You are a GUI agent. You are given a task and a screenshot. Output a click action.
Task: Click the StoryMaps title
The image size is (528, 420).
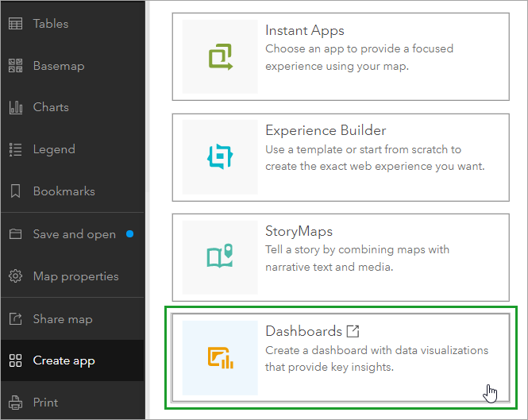[x=299, y=231]
